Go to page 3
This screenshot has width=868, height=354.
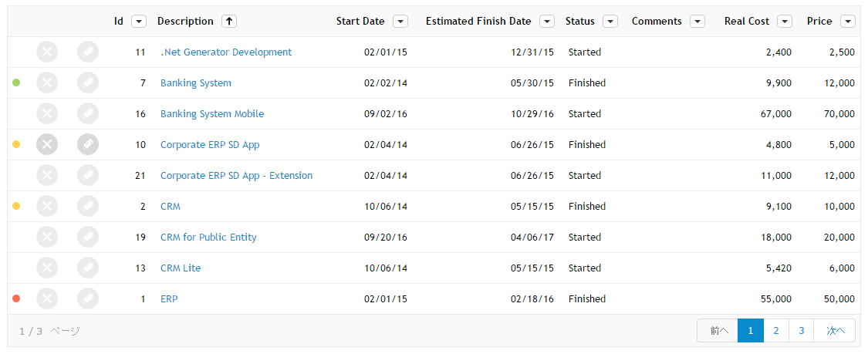coord(802,331)
